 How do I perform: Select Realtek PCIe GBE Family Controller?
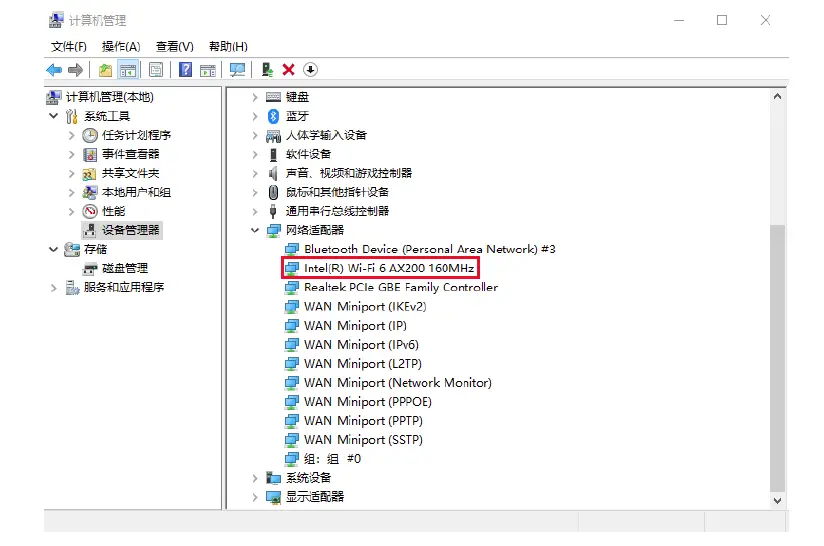coord(401,287)
